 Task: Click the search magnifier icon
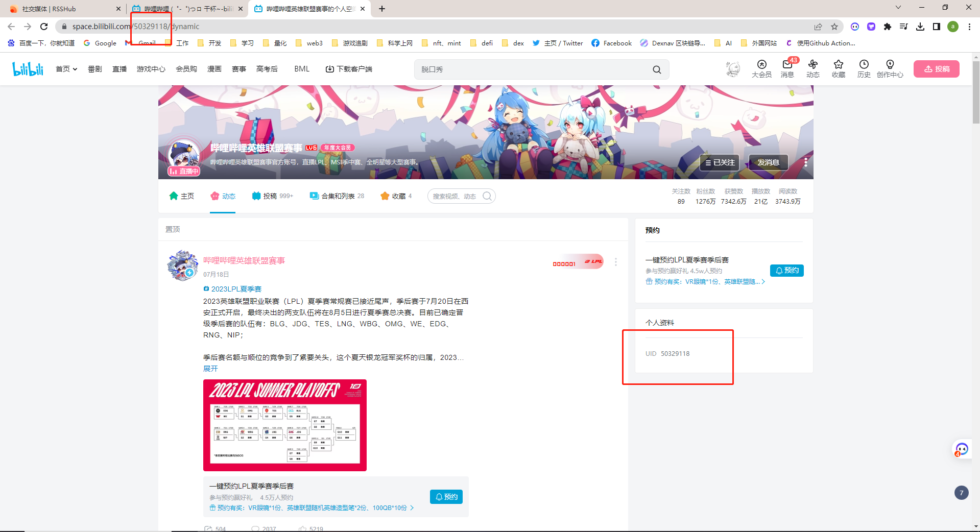657,69
